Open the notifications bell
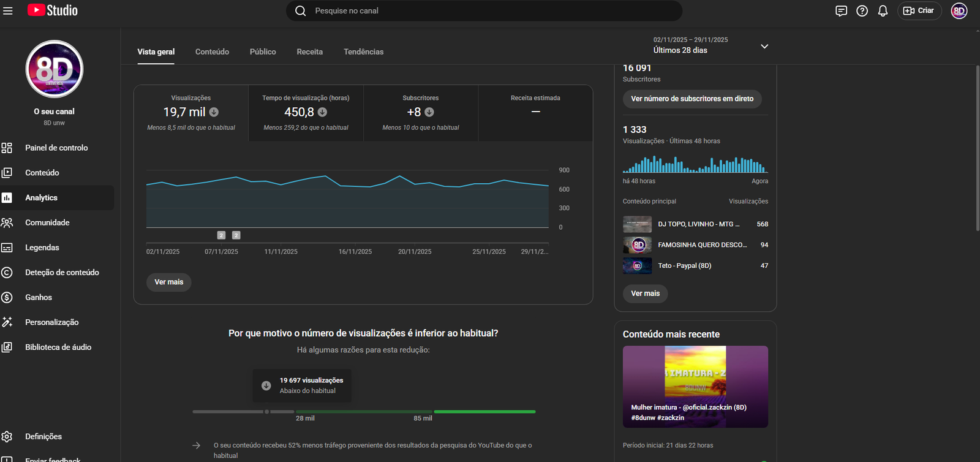Screen dimensions: 980x462 click(x=883, y=10)
